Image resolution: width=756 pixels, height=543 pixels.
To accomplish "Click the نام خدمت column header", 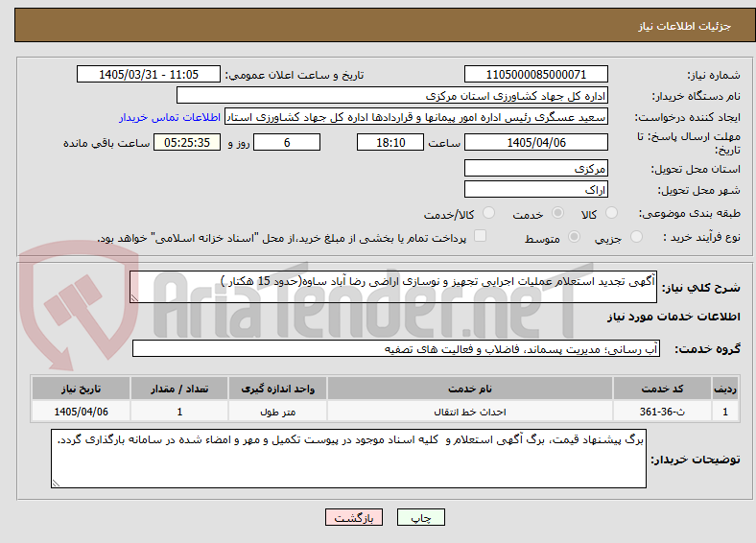I will pyautogui.click(x=469, y=389).
